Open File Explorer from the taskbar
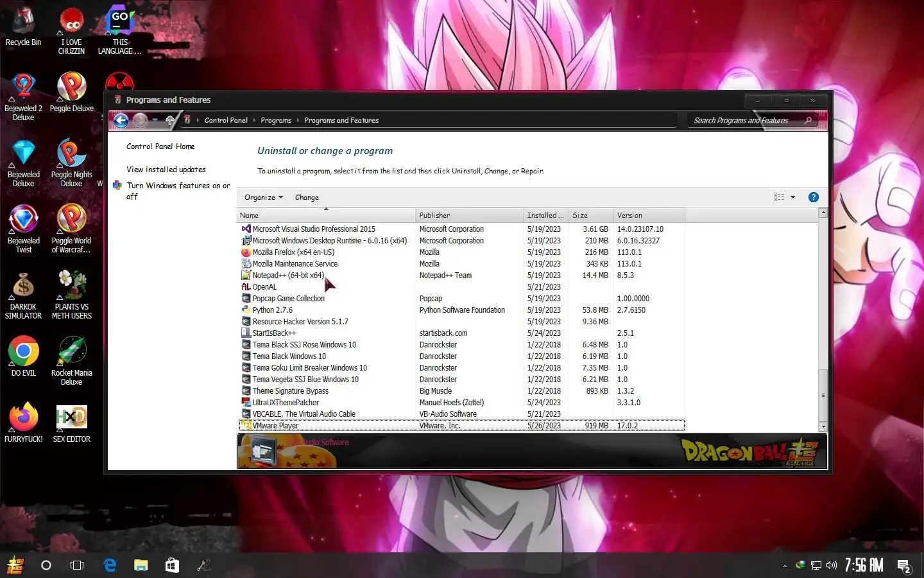The width and height of the screenshot is (924, 578). pos(141,565)
